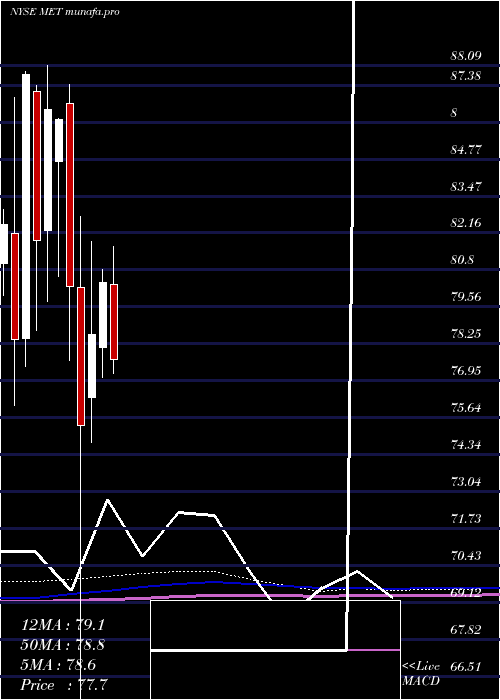This screenshot has width=500, height=700.
Task: Click the 84.77 price axis label
Action: [x=466, y=150]
